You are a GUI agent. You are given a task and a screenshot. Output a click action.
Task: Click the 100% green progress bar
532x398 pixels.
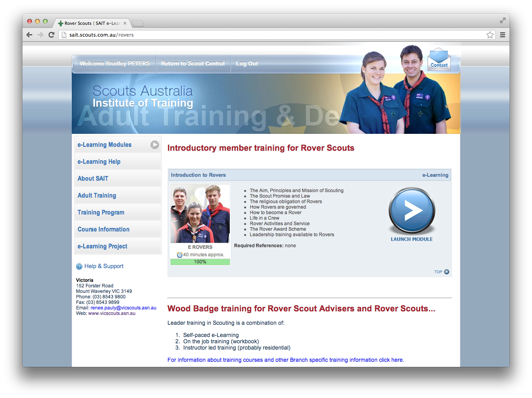tap(200, 262)
